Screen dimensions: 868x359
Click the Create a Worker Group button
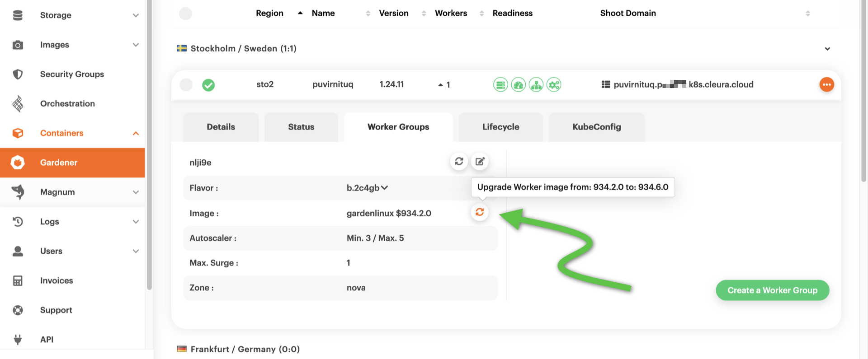[x=772, y=290]
